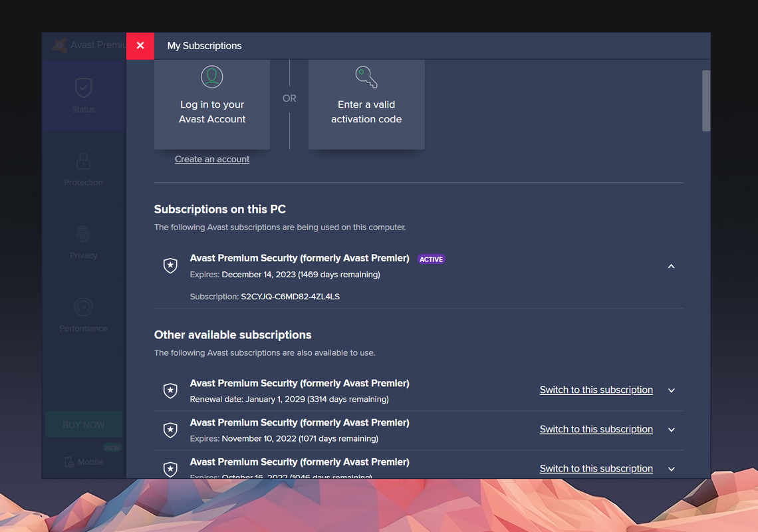This screenshot has height=532, width=758.
Task: Open the Protection section in sidebar
Action: 83,170
